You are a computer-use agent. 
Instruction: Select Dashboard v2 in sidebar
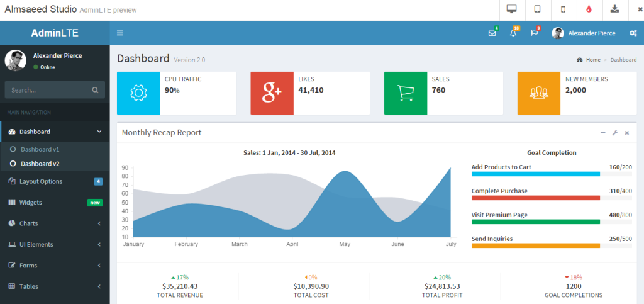40,164
